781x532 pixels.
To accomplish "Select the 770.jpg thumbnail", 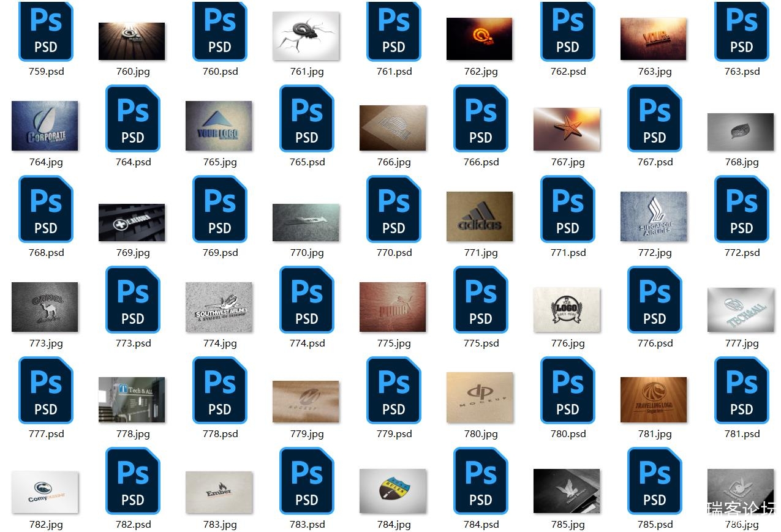I will point(306,222).
